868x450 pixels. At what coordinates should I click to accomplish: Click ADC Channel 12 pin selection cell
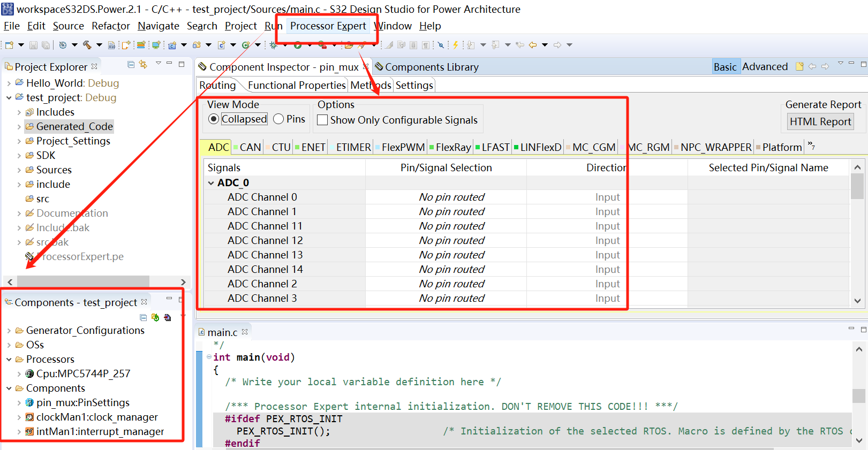tap(446, 240)
